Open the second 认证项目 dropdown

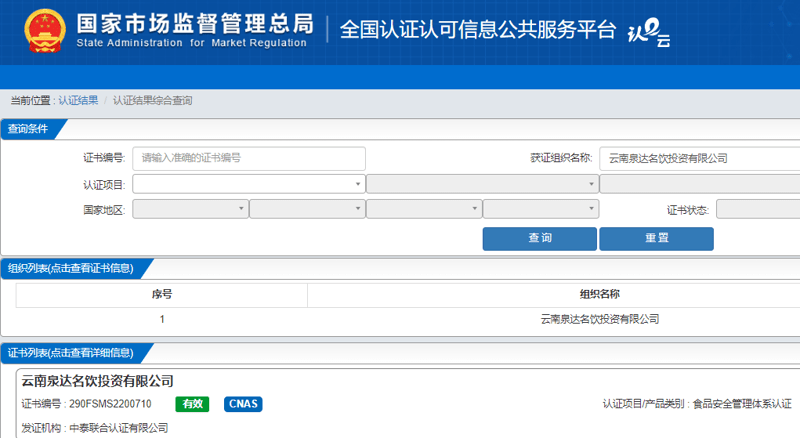click(x=482, y=184)
